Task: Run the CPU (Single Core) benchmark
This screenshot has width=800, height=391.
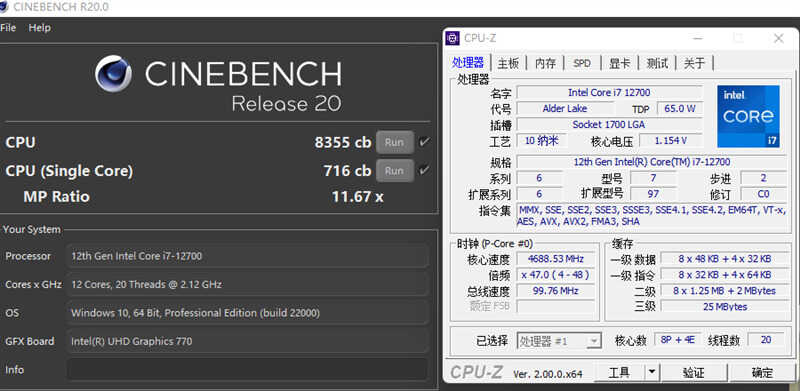Action: click(x=394, y=170)
